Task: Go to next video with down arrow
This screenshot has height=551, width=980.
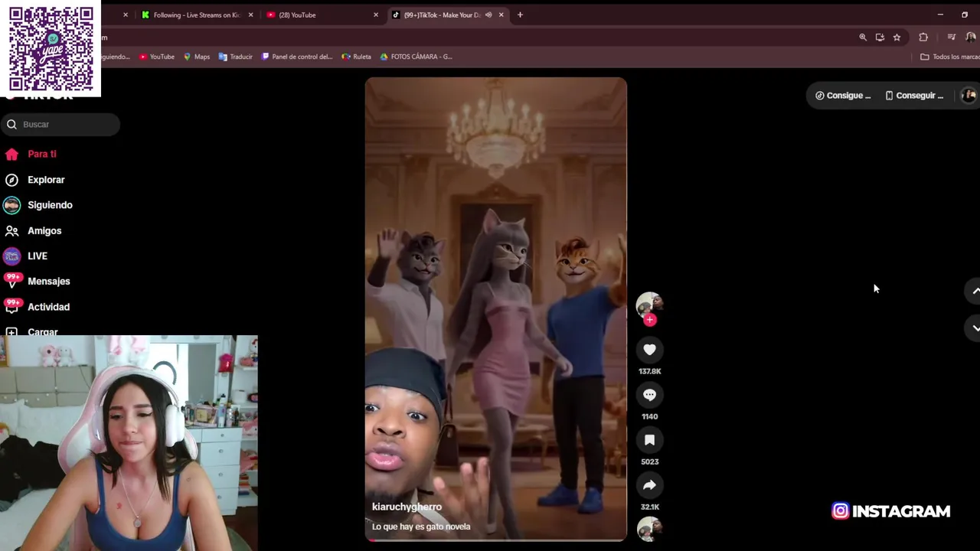Action: pyautogui.click(x=975, y=328)
